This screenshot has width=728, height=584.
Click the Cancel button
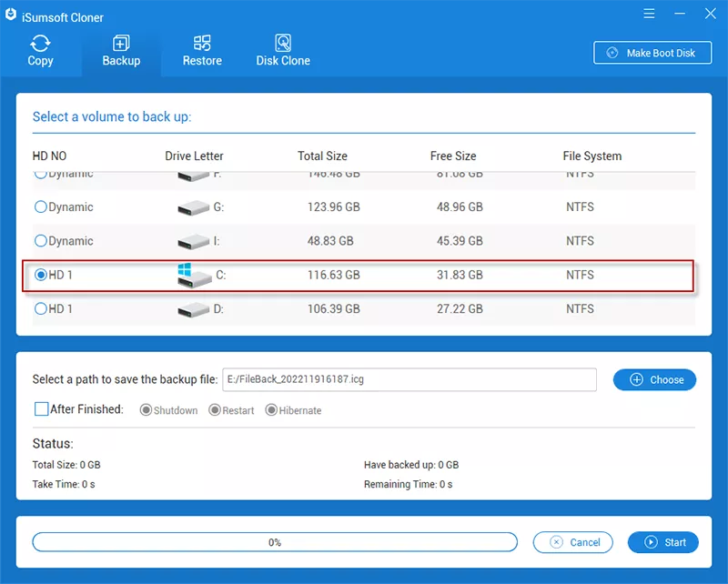coord(575,542)
